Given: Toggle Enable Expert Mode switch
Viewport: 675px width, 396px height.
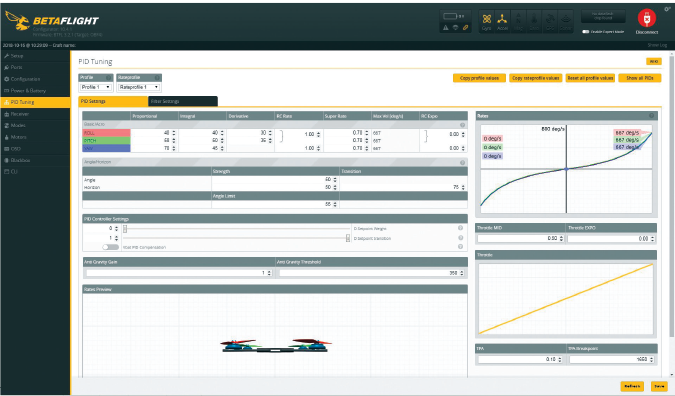Looking at the screenshot, I should tap(585, 31).
